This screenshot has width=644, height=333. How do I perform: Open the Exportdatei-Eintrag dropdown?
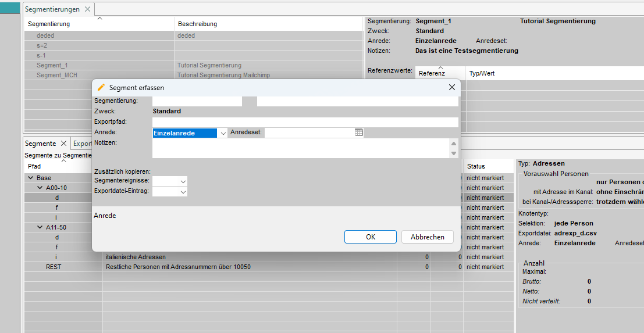pyautogui.click(x=183, y=191)
